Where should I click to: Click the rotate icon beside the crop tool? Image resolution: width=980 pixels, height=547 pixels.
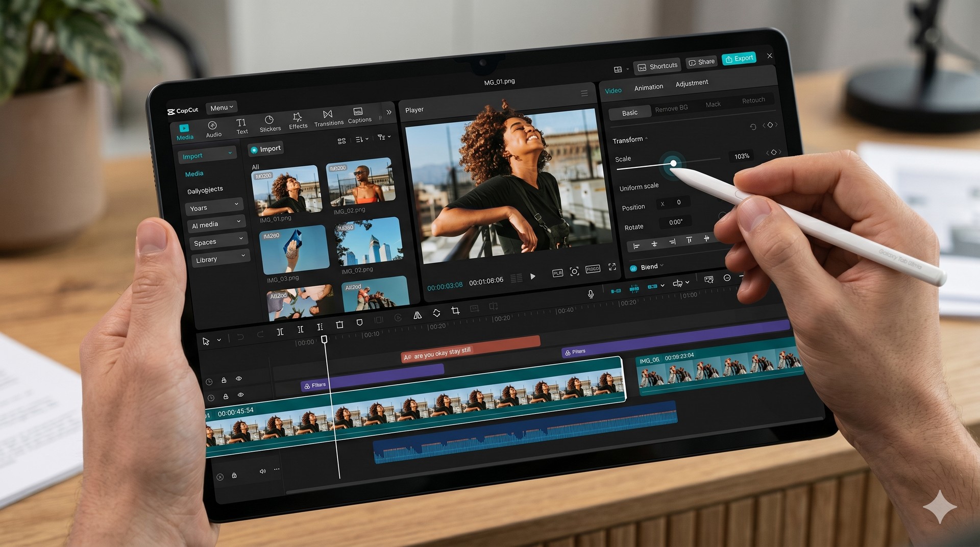(x=436, y=313)
